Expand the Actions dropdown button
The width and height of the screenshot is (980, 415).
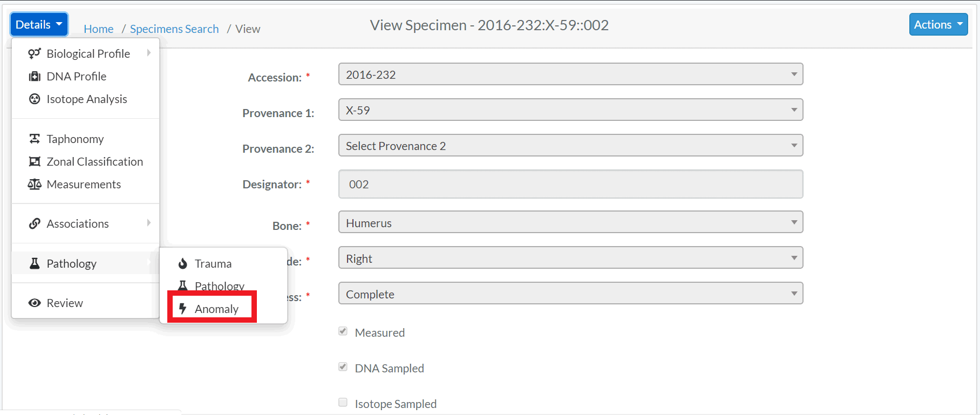(x=938, y=24)
